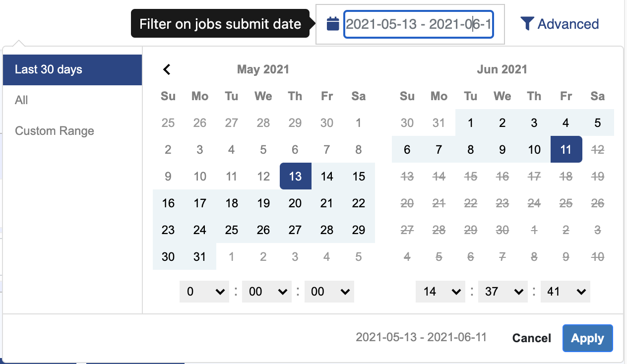The width and height of the screenshot is (627, 364).
Task: Click the Apply button
Action: (x=587, y=338)
